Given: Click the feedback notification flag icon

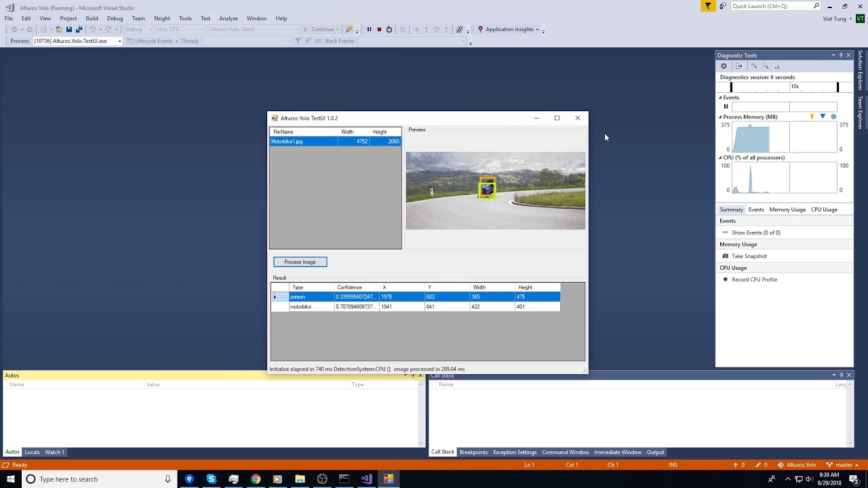Looking at the screenshot, I should pos(708,6).
